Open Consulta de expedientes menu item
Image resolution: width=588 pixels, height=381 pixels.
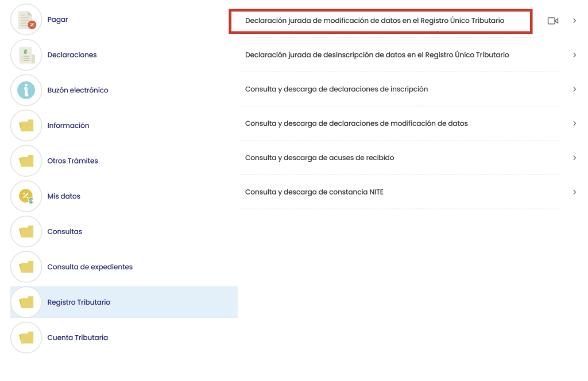[x=90, y=267]
